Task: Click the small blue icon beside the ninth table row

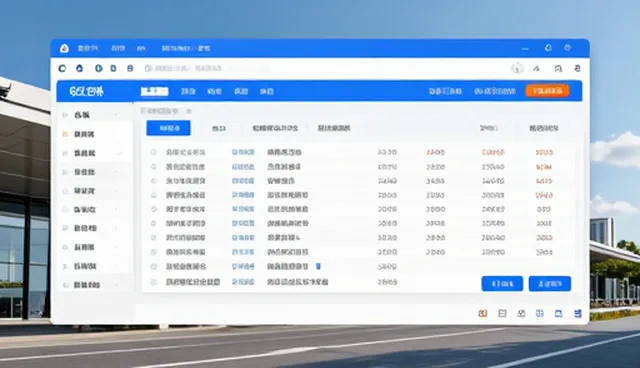Action: pos(318,266)
